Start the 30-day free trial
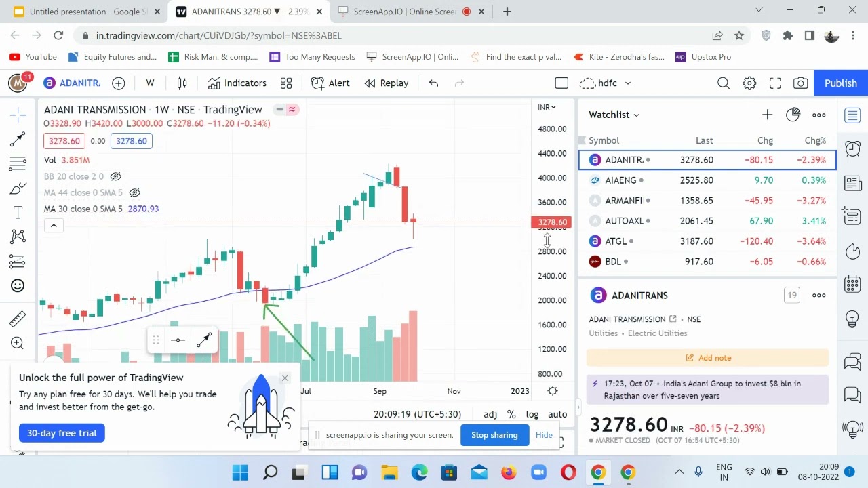Viewport: 868px width, 488px height. [62, 433]
